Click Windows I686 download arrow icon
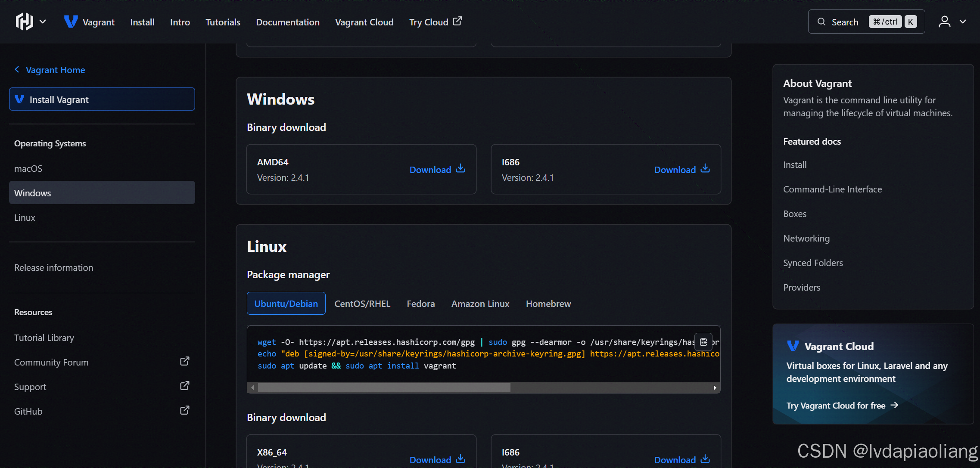980x468 pixels. point(705,168)
